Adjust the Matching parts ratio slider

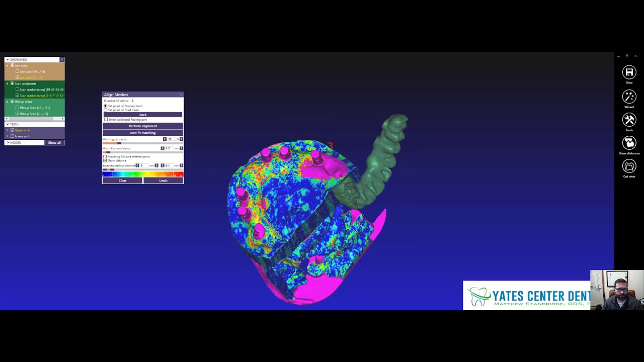[119, 143]
